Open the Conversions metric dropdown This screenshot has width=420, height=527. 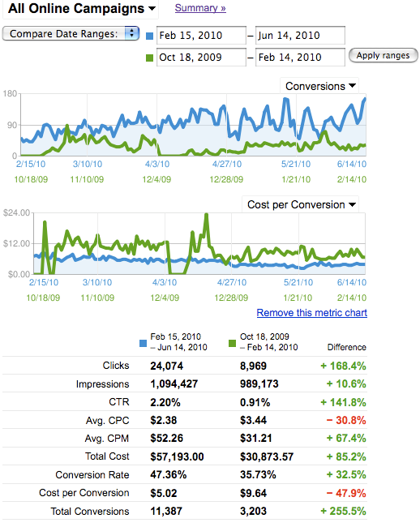pyautogui.click(x=319, y=86)
